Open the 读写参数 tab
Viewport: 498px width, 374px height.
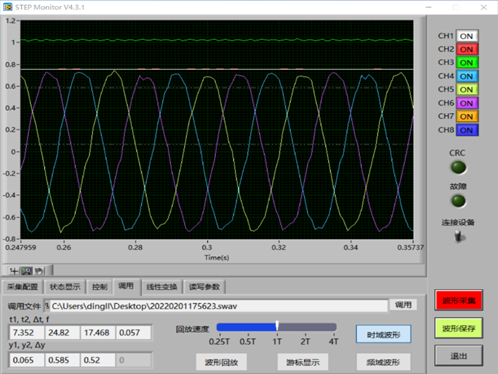204,287
